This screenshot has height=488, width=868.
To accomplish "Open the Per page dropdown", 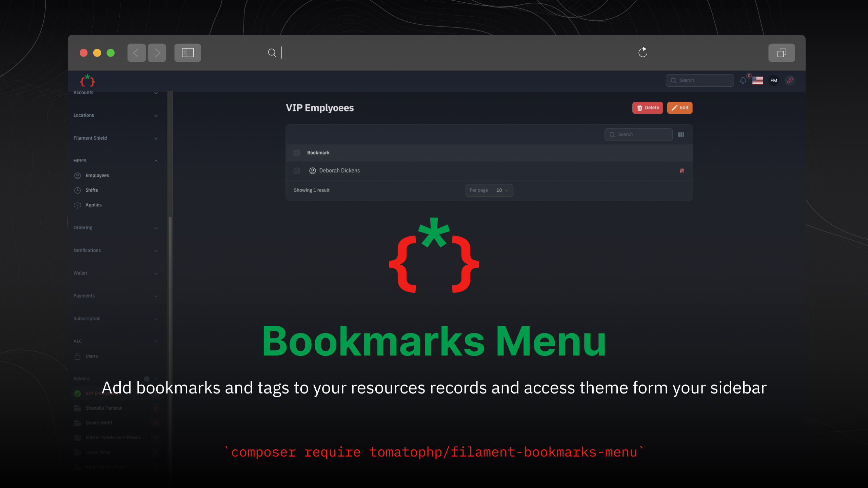I will (502, 190).
